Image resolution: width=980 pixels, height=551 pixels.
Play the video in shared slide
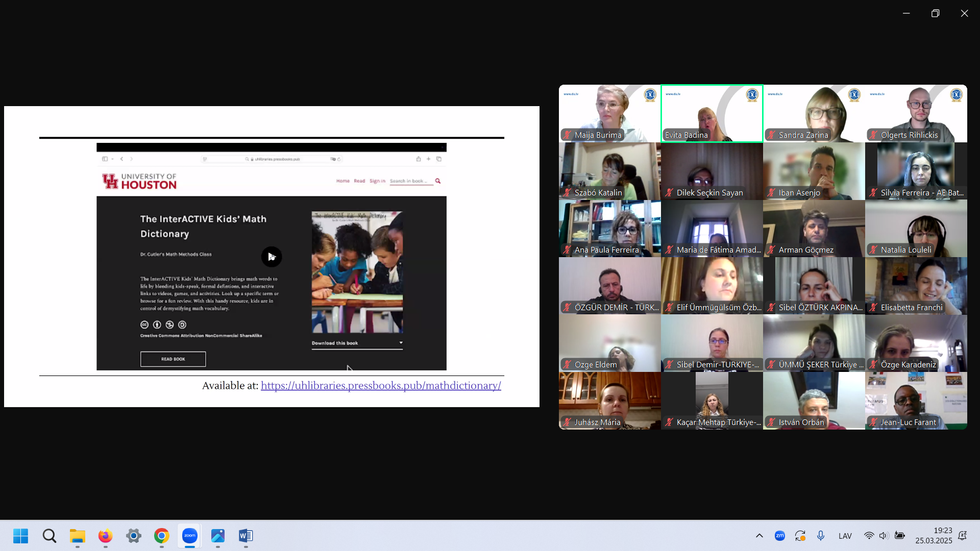272,257
